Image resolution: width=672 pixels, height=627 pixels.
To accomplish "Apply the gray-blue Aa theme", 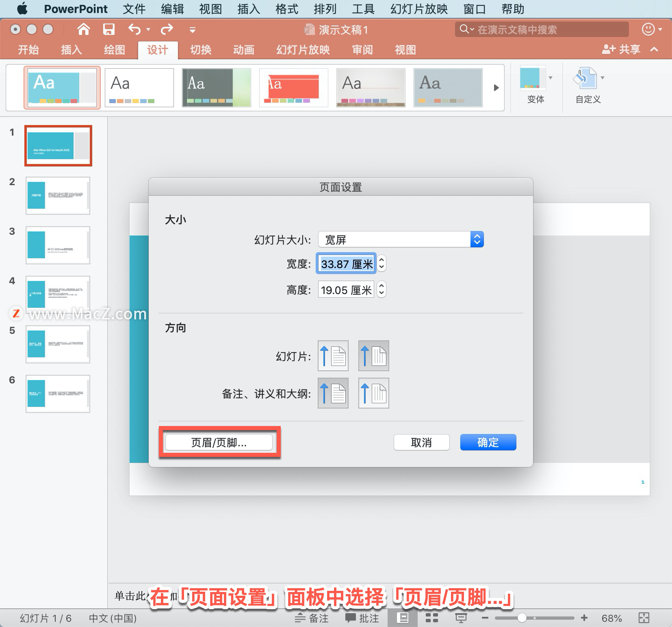I will click(x=448, y=88).
